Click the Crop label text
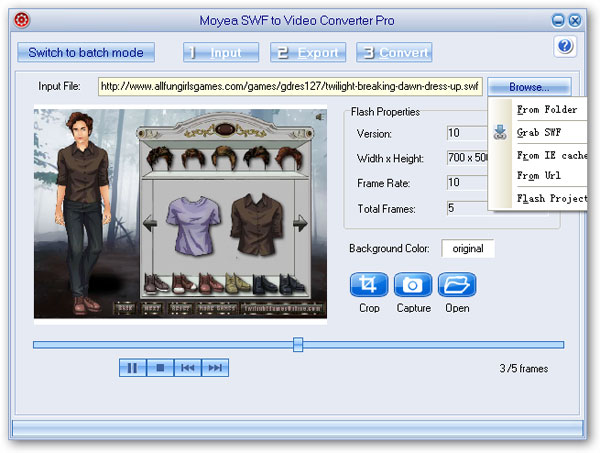This screenshot has width=600, height=453. pyautogui.click(x=369, y=308)
